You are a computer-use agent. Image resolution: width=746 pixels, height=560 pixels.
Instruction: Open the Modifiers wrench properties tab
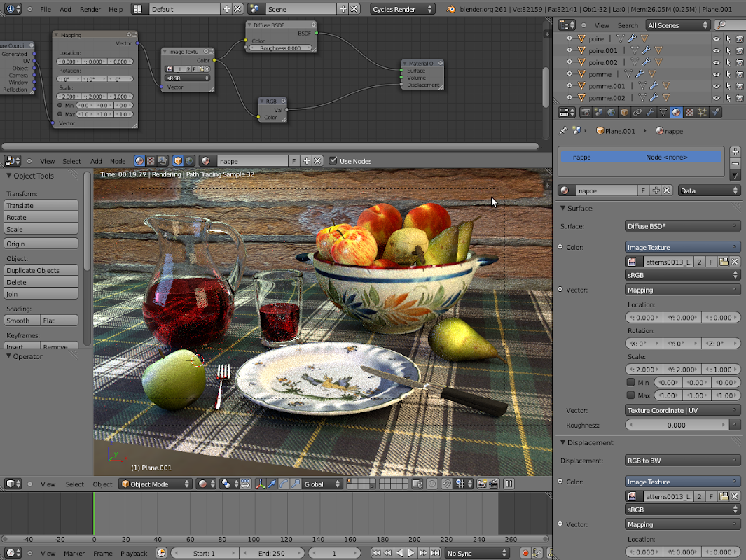click(x=650, y=112)
